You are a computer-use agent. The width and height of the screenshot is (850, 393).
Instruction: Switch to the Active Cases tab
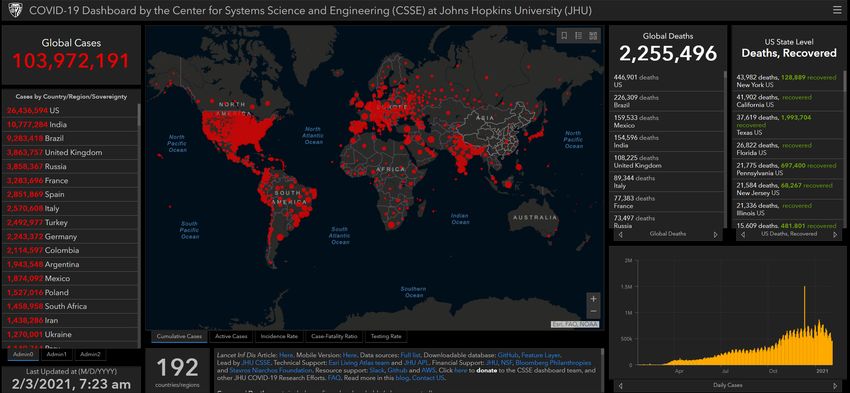click(x=231, y=337)
